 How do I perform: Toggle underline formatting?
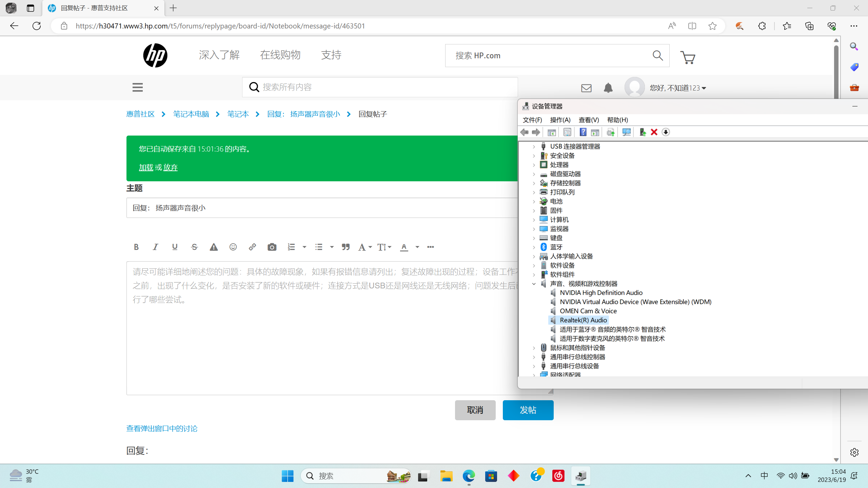175,247
